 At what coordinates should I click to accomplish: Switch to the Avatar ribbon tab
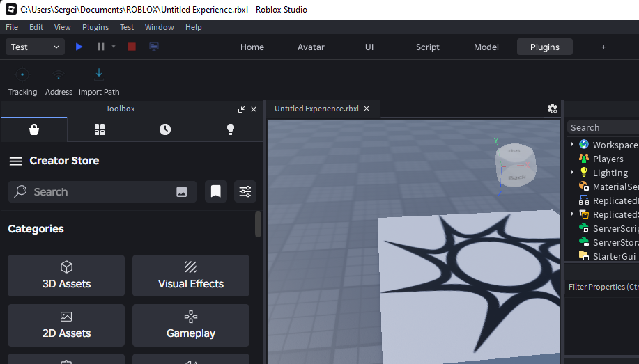click(x=311, y=47)
